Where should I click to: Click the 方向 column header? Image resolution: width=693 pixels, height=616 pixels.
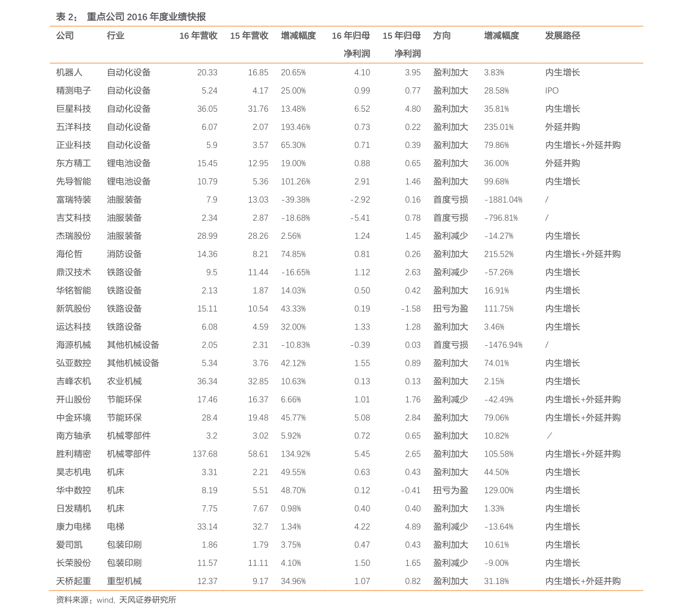click(442, 36)
